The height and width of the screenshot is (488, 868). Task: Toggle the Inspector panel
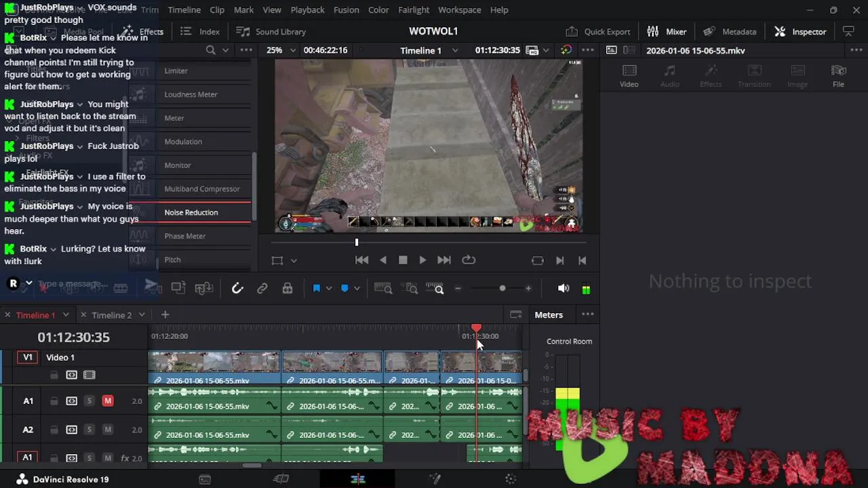click(800, 31)
